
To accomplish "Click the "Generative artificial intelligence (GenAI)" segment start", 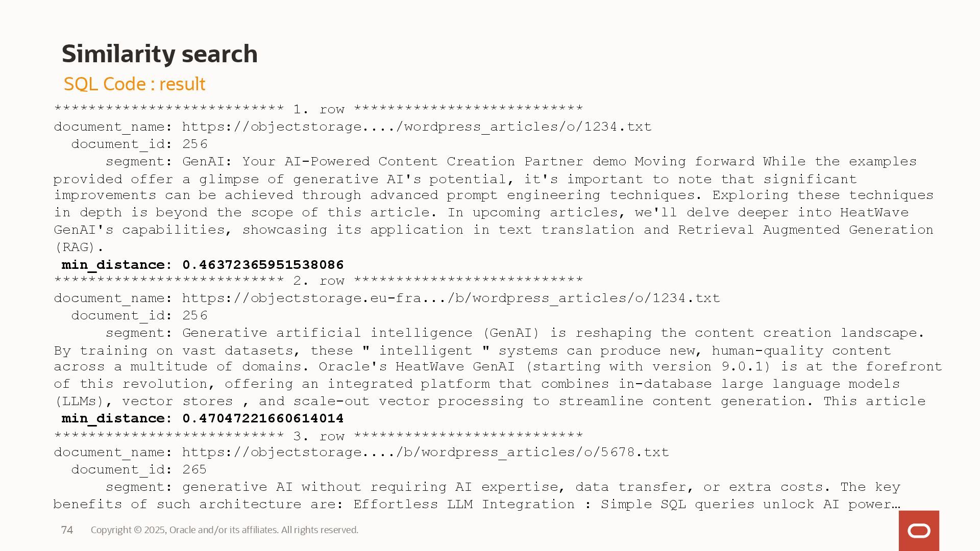I will click(360, 333).
